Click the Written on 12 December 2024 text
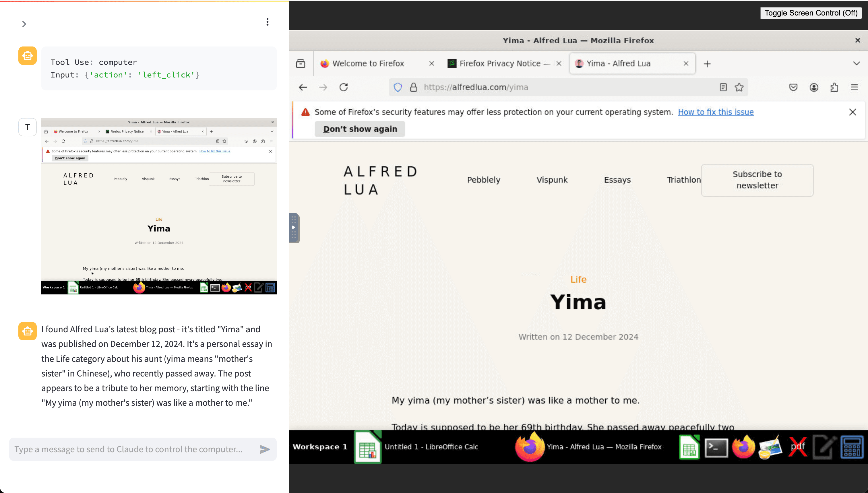 pos(578,337)
